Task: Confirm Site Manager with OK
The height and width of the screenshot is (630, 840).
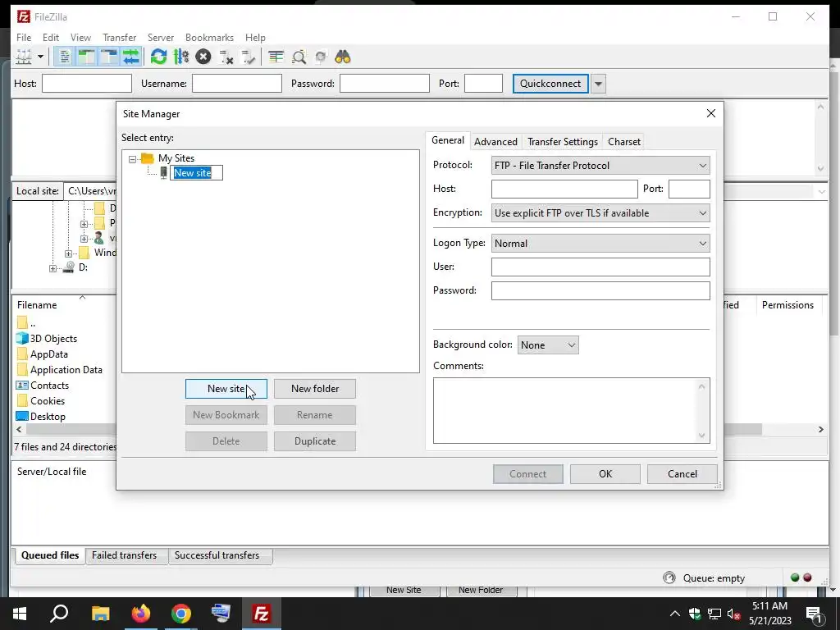Action: 605,474
